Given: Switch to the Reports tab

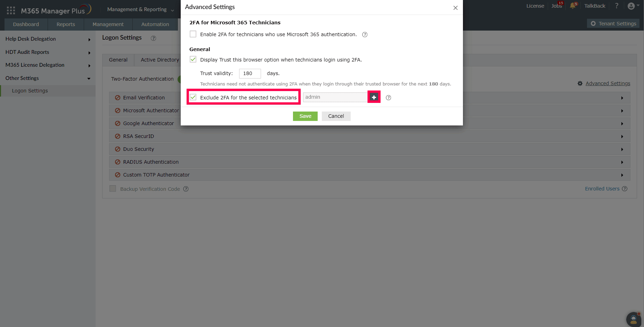Looking at the screenshot, I should coord(66,24).
